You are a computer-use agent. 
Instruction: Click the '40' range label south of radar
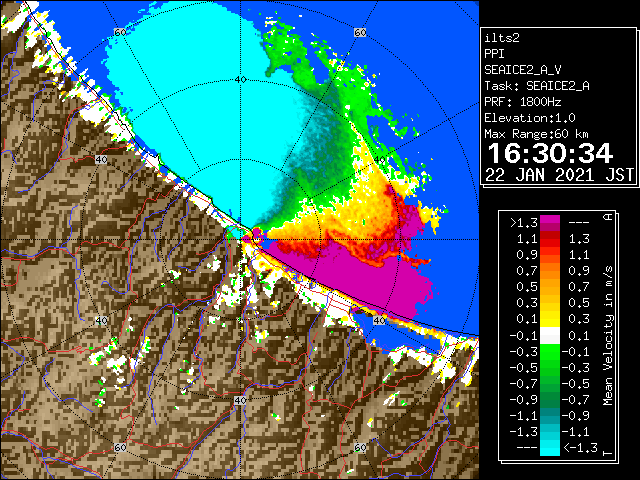[240, 400]
